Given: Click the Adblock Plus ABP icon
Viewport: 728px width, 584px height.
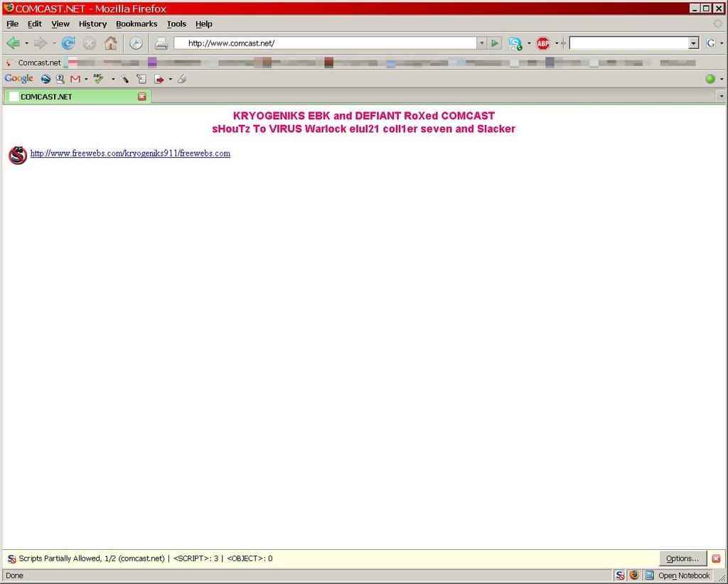Looking at the screenshot, I should (x=542, y=43).
